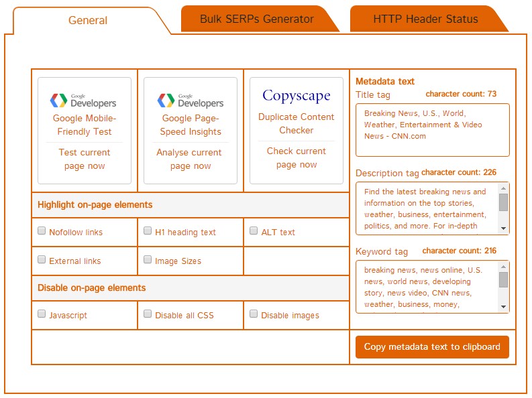The image size is (532, 398).
Task: Click the Keyword tag scroll down arrow
Action: (x=504, y=307)
